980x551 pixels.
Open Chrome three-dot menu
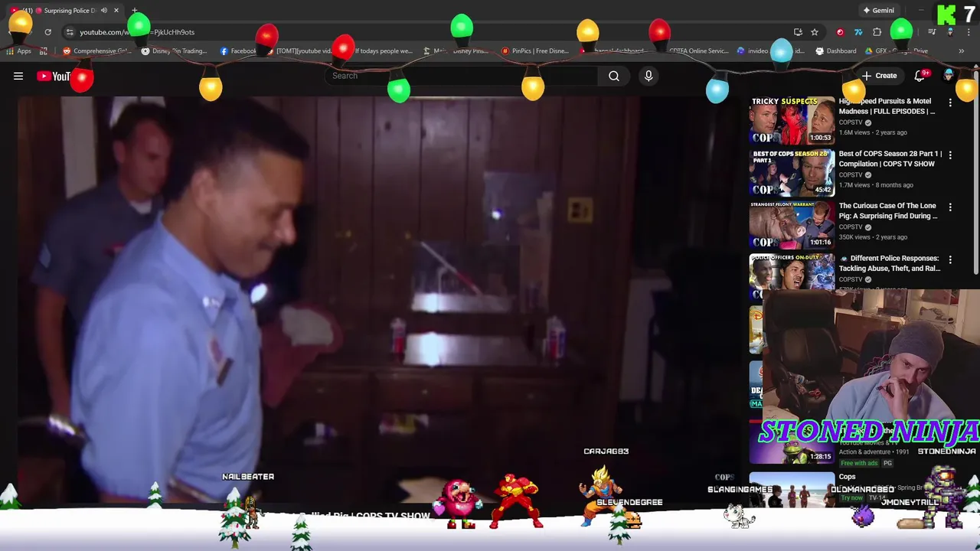coord(968,32)
